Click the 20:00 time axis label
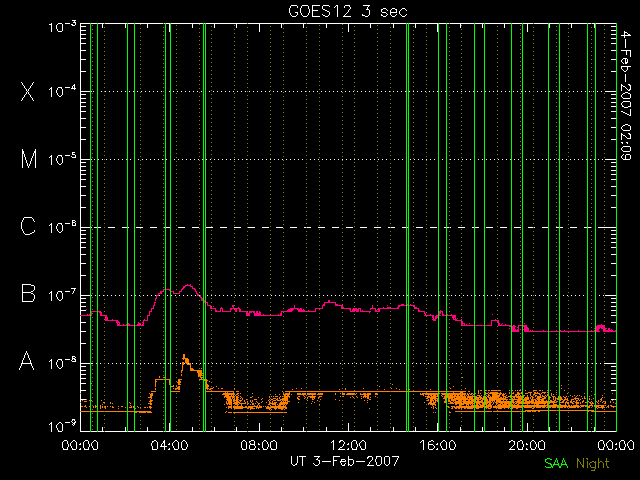Screen dimensions: 640x480 [x=527, y=444]
